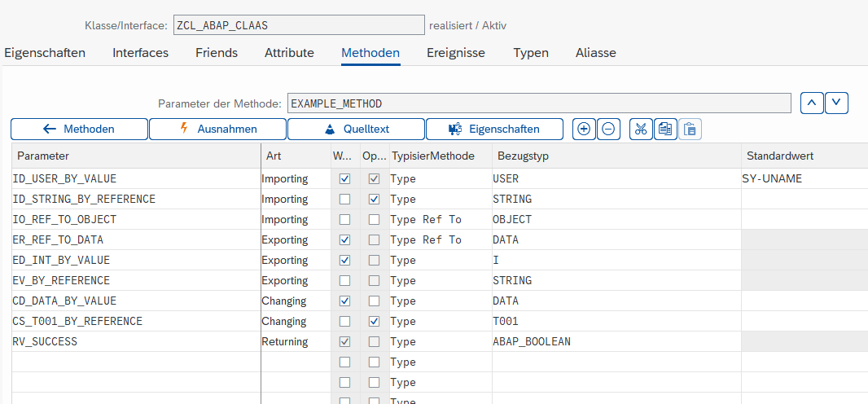
Task: Open the Ausnahmen exceptions button
Action: (x=217, y=129)
